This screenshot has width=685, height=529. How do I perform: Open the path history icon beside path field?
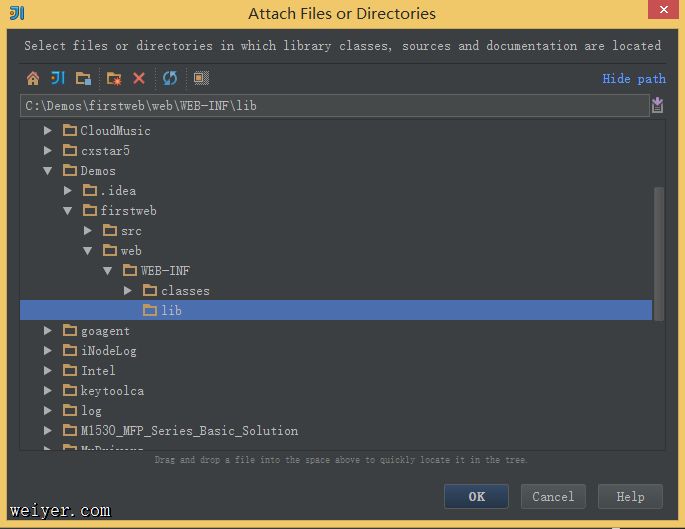pyautogui.click(x=657, y=105)
